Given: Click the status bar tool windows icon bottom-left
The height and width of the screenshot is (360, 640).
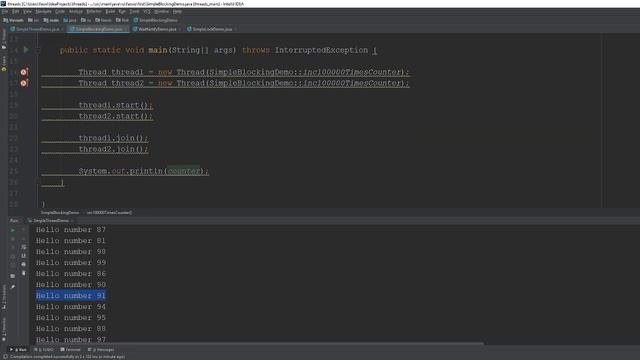Looking at the screenshot, I should pyautogui.click(x=4, y=357).
